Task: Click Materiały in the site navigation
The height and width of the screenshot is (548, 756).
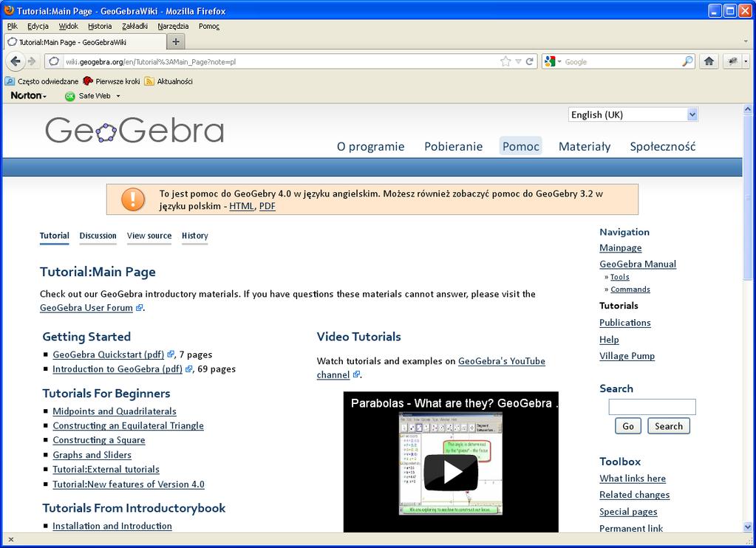Action: click(585, 146)
